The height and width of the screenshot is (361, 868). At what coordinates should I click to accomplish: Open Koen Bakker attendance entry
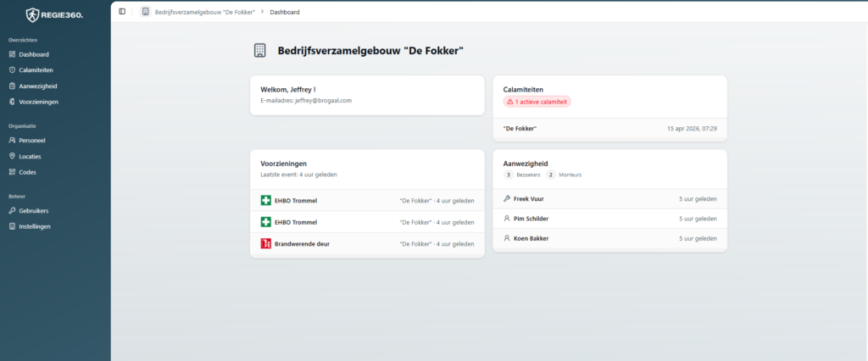click(609, 238)
